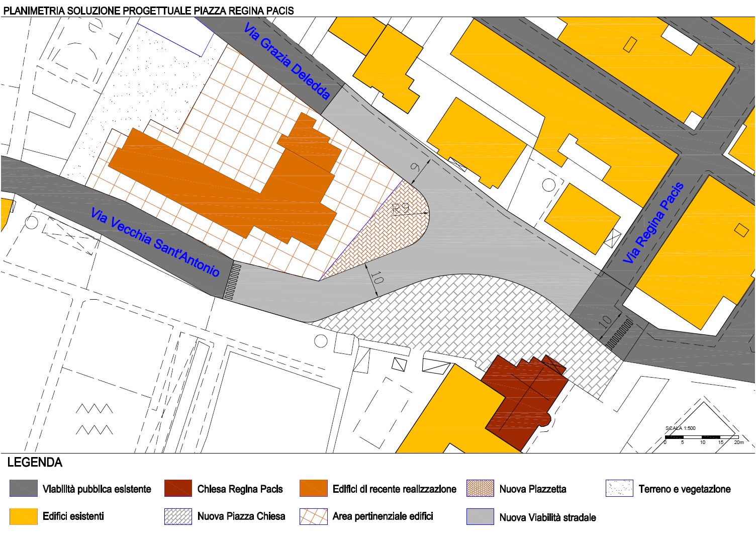
Task: Click the Via Regina Pacis street label
Action: 653,223
